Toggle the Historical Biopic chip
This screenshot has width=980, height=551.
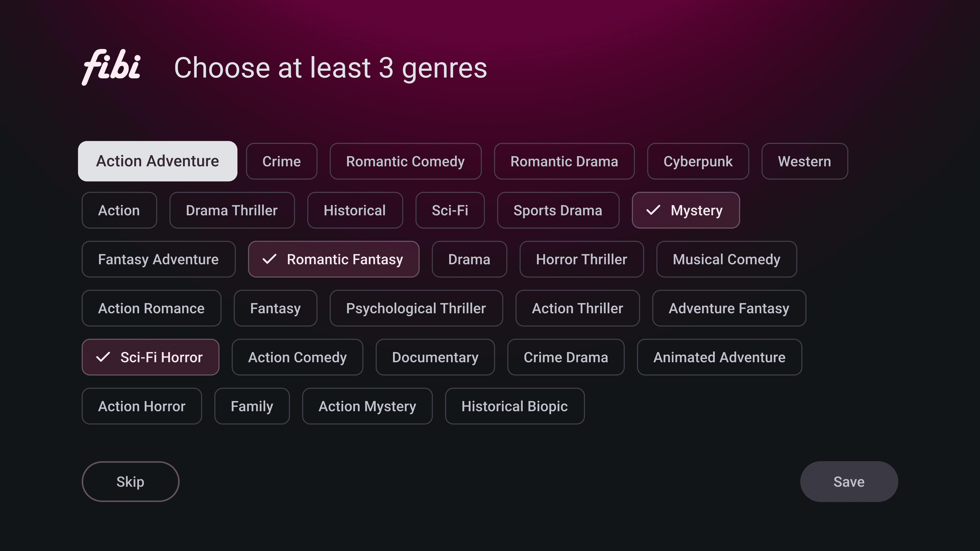[x=515, y=406]
